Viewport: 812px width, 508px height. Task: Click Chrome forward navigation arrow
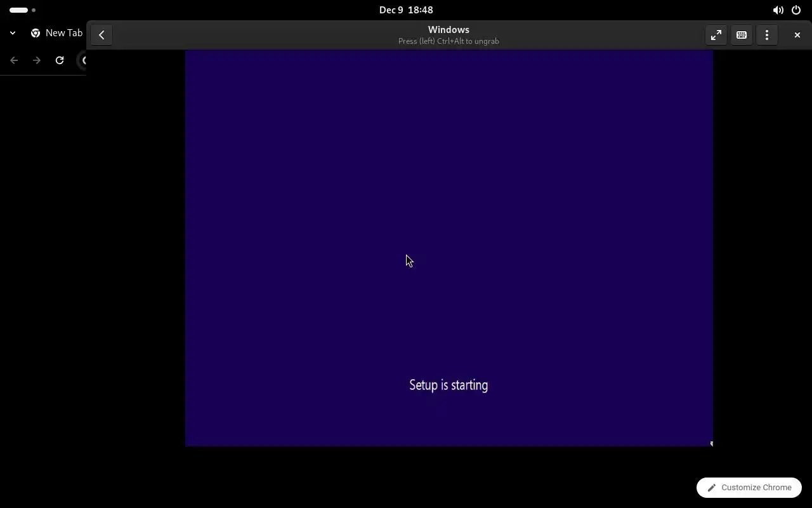tap(37, 60)
